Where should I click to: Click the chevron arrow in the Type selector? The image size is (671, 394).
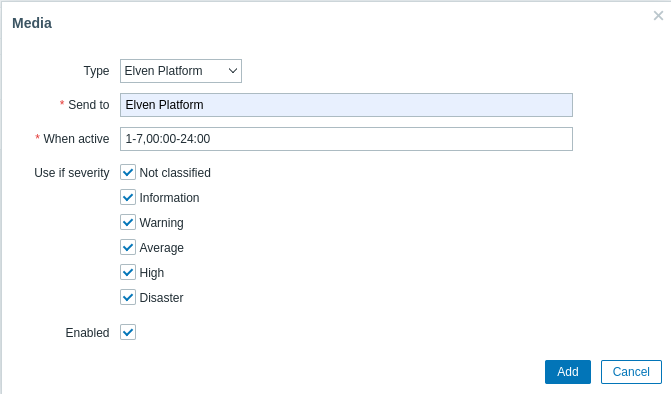click(233, 71)
